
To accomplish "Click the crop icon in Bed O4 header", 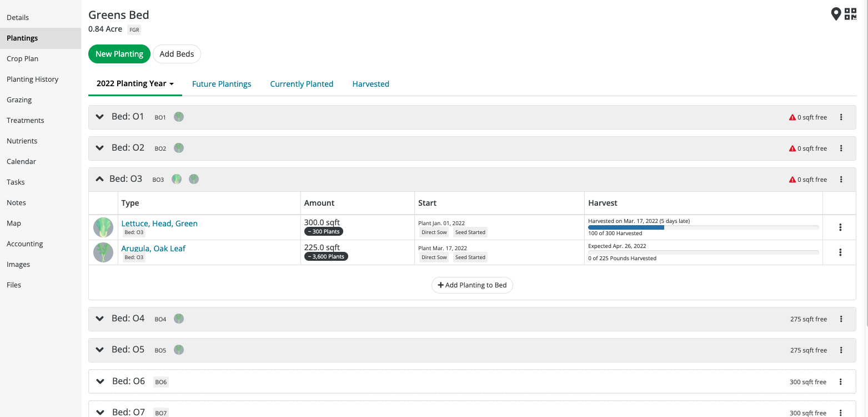I will point(179,319).
